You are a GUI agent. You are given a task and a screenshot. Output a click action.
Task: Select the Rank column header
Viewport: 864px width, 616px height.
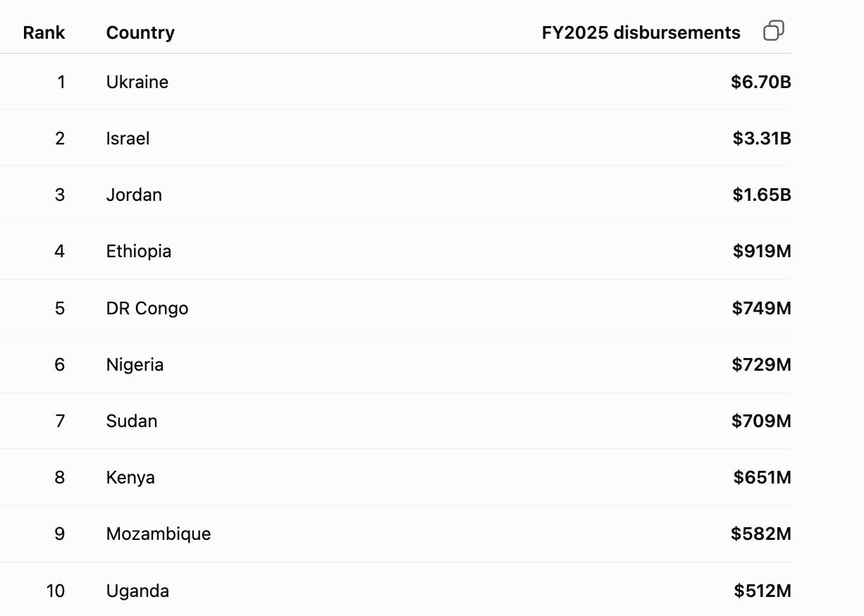[44, 32]
